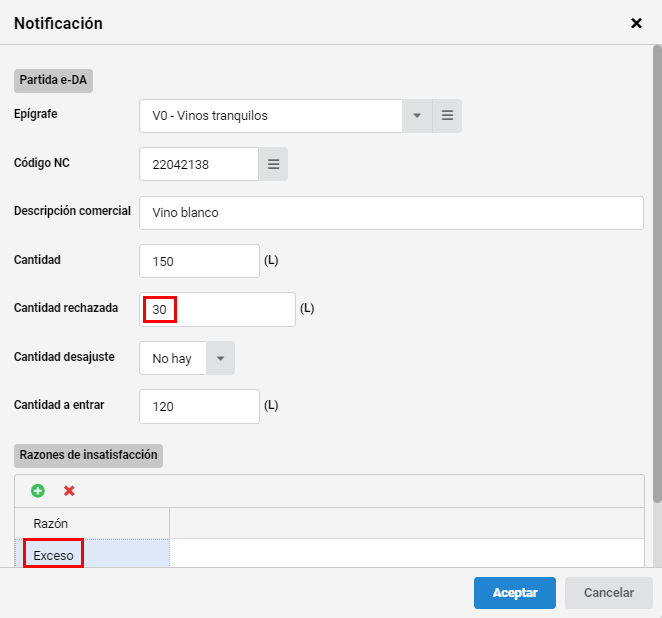Select the Epígrafe combo box field
662x618 pixels.
coord(271,116)
